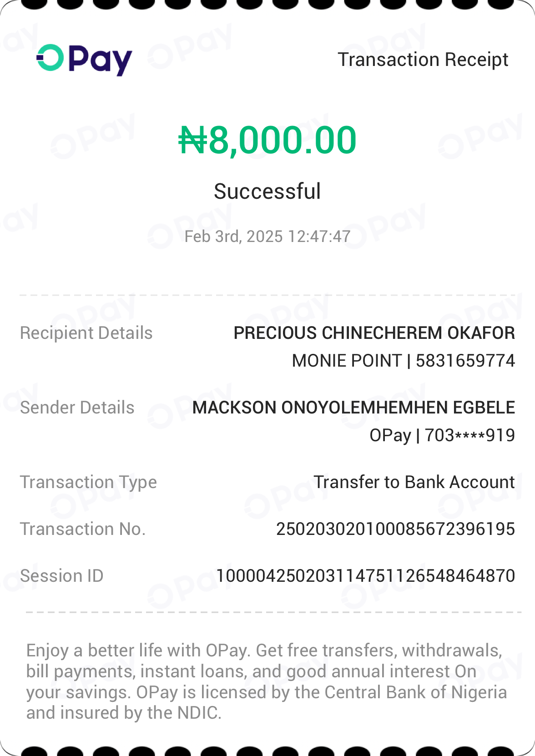Select the Transfer to Bank Account value

tap(414, 482)
